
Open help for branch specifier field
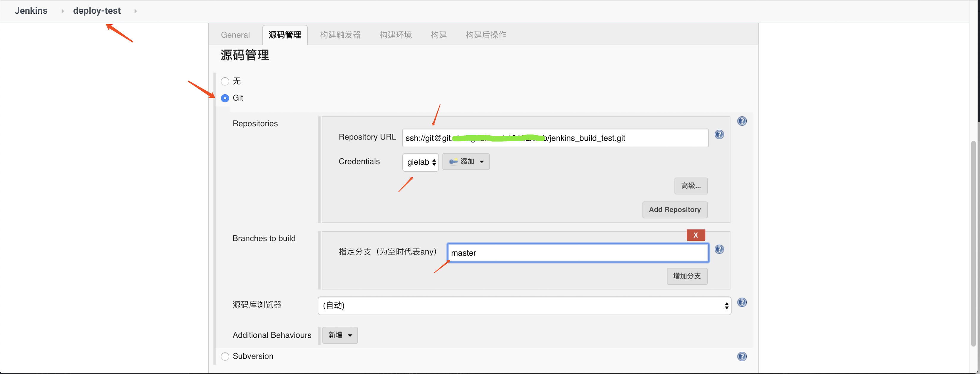[x=719, y=249]
